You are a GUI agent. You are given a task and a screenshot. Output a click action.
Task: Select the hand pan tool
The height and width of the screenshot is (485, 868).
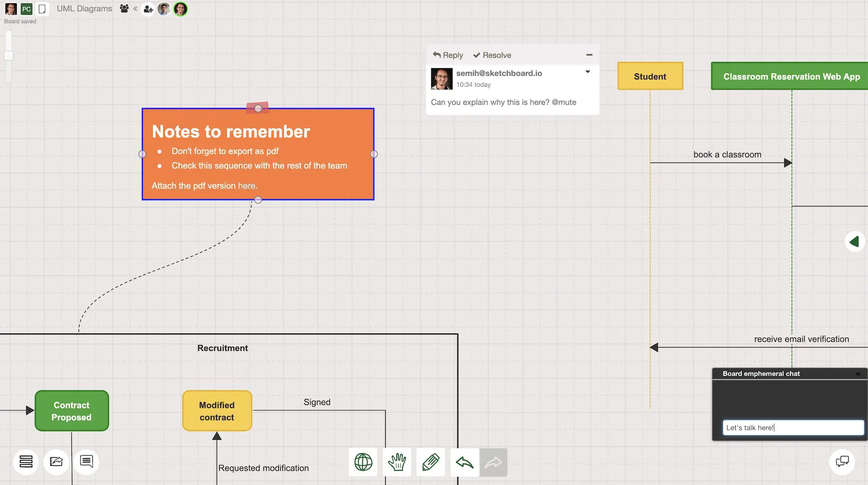[397, 462]
